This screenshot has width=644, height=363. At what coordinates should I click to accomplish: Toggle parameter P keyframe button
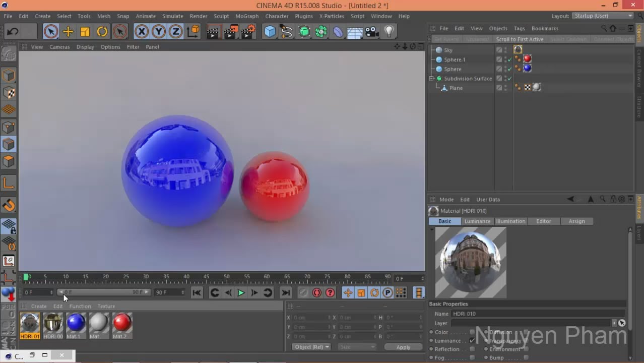[x=388, y=292]
